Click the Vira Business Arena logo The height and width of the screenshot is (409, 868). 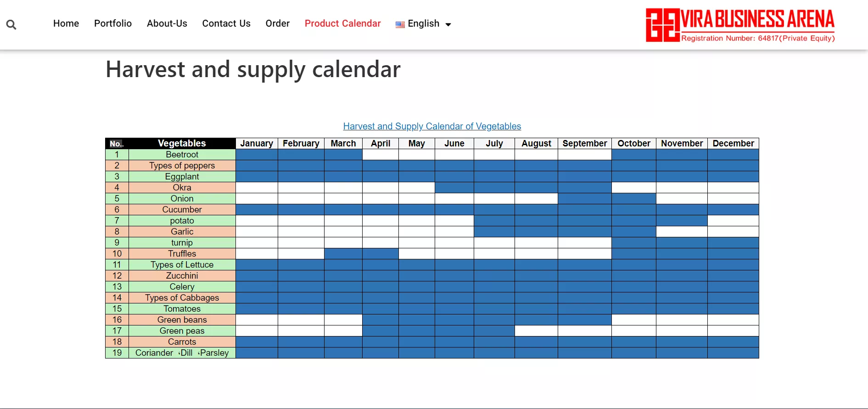click(x=740, y=25)
